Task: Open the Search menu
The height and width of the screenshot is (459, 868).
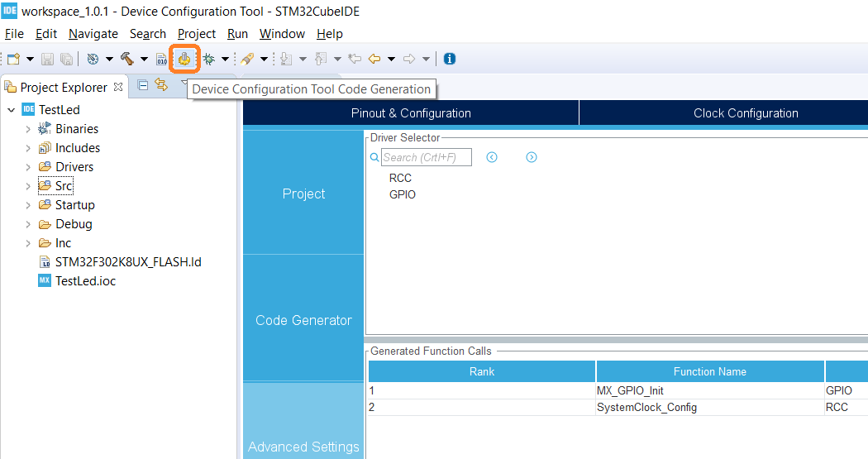Action: pos(148,34)
